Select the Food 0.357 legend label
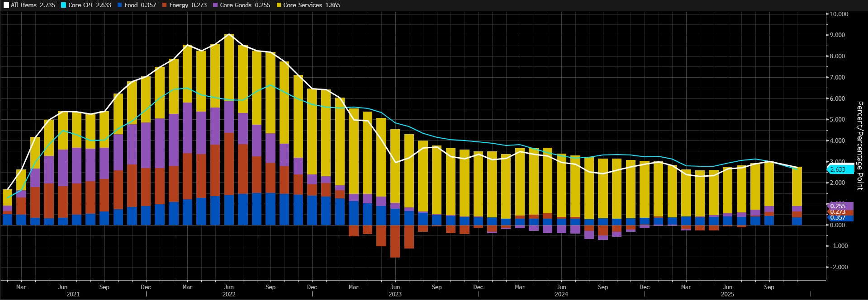 pyautogui.click(x=140, y=5)
